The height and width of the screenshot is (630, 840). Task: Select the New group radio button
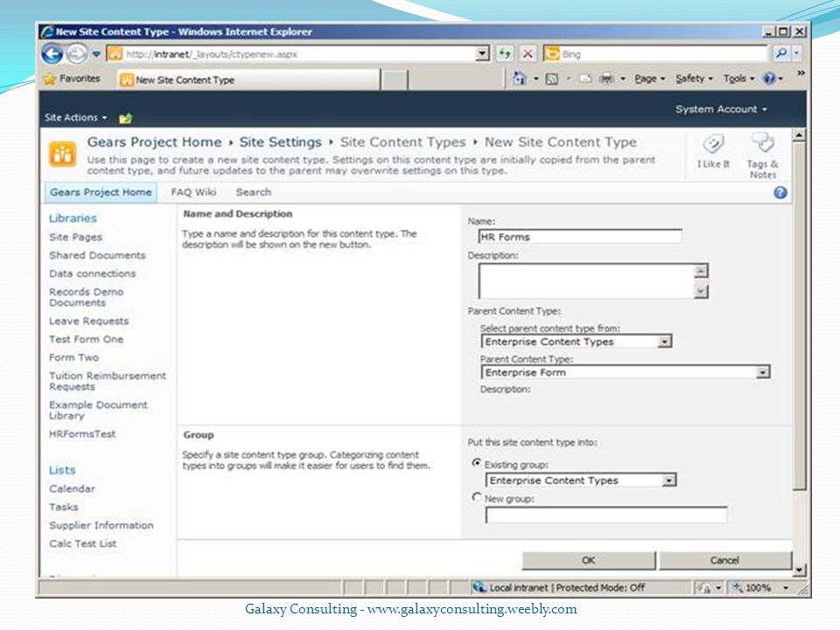[x=476, y=497]
